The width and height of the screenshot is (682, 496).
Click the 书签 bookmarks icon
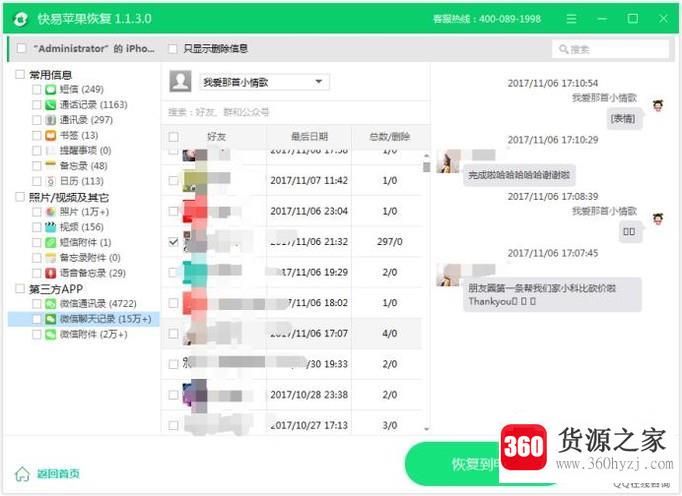tap(51, 135)
